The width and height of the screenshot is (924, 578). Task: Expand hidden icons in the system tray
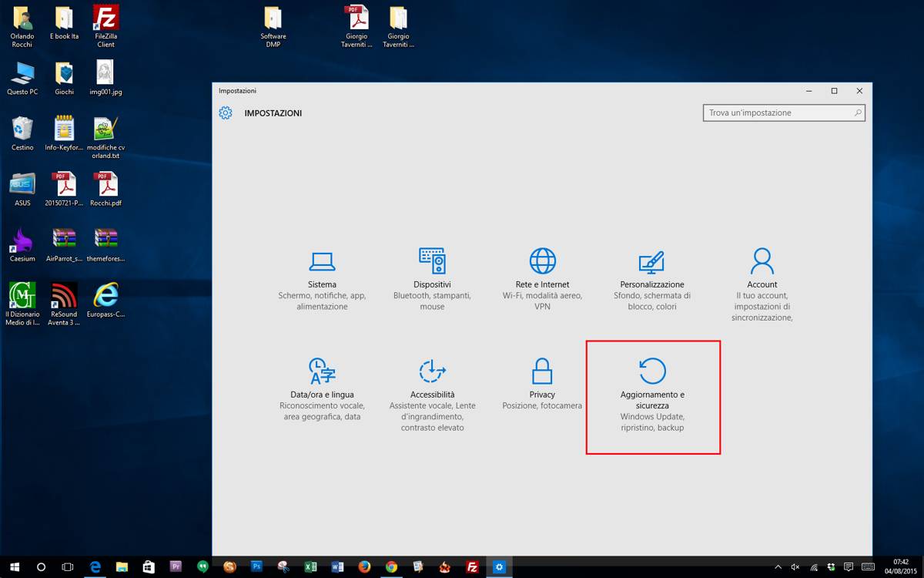coord(778,567)
